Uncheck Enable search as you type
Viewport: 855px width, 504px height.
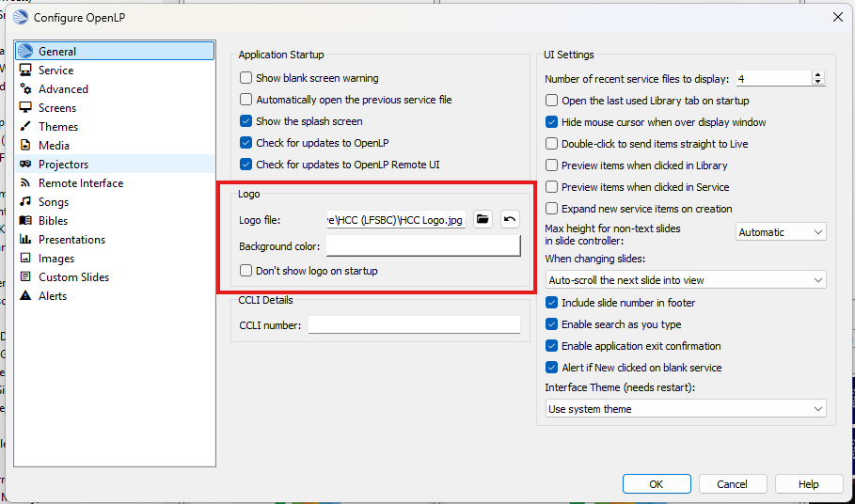(x=552, y=324)
